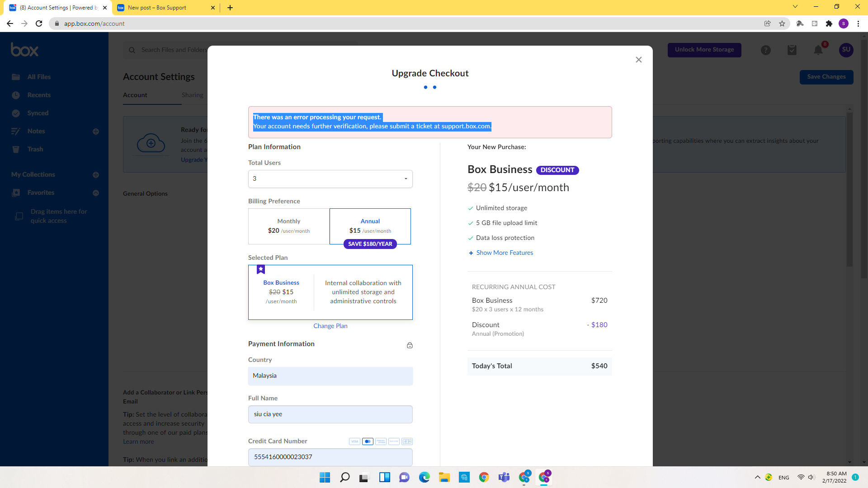The width and height of the screenshot is (868, 488).
Task: Open Synced in sidebar
Action: click(x=38, y=113)
